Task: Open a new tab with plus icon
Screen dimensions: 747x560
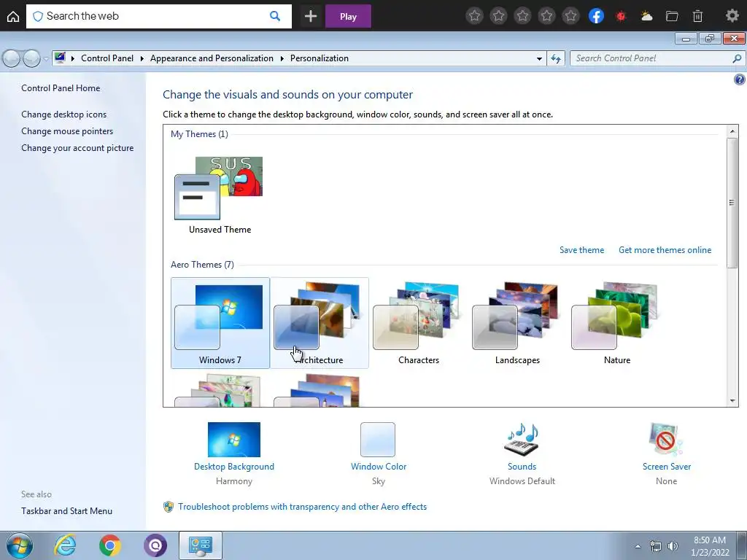Action: 311,16
